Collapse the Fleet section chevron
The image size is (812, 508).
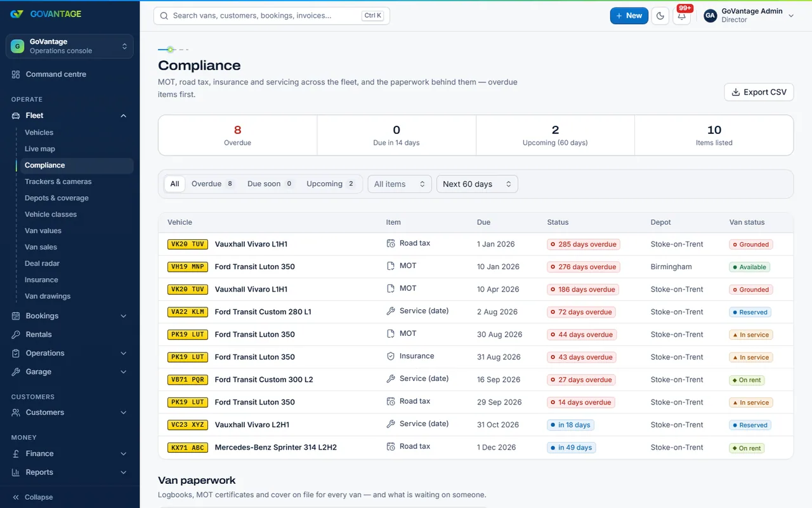pos(123,116)
